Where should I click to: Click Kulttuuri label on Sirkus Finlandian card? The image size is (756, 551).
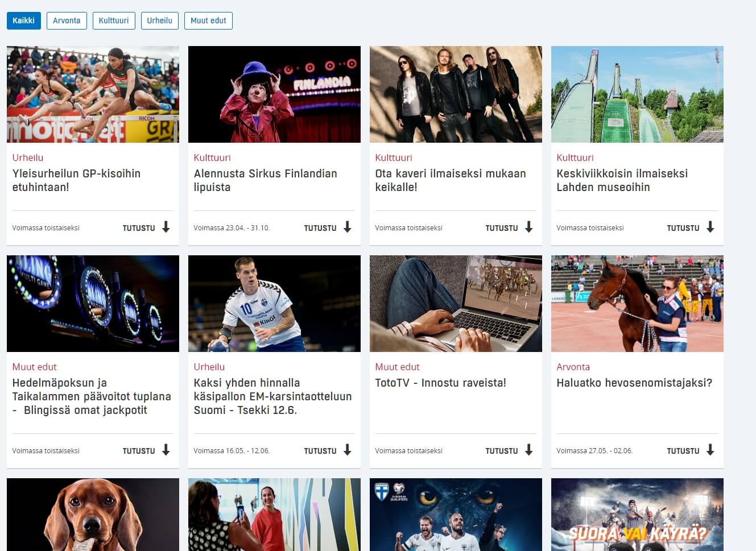click(x=212, y=158)
